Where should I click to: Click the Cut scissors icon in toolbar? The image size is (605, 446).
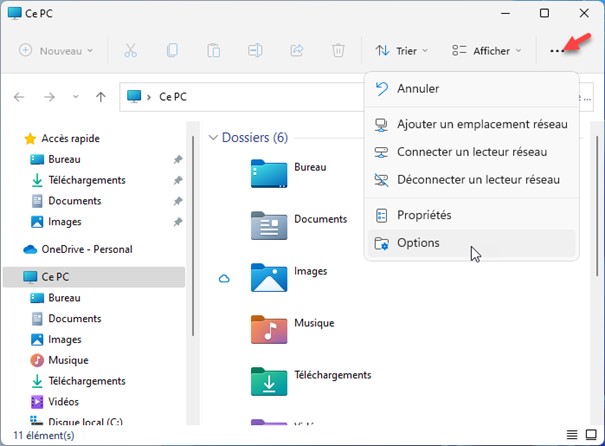(131, 50)
